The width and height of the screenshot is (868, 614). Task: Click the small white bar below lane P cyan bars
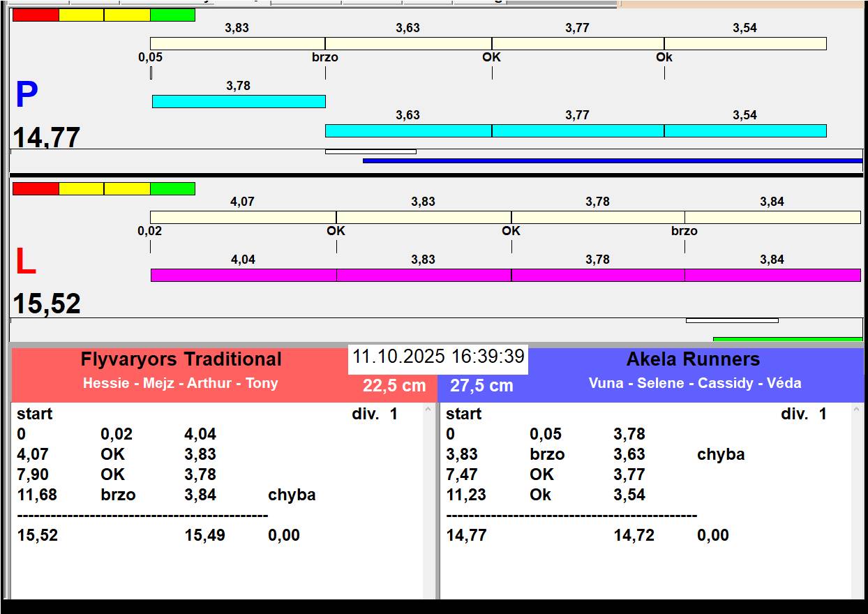tap(371, 151)
